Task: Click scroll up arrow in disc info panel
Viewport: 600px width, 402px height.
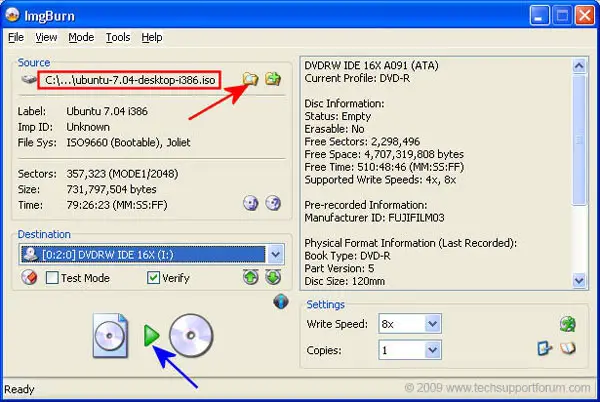Action: click(579, 66)
